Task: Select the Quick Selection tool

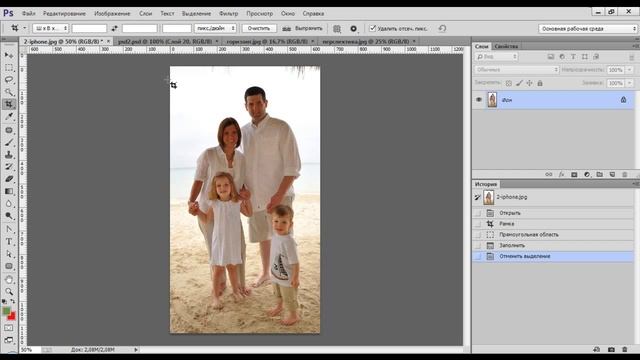Action: (9, 92)
